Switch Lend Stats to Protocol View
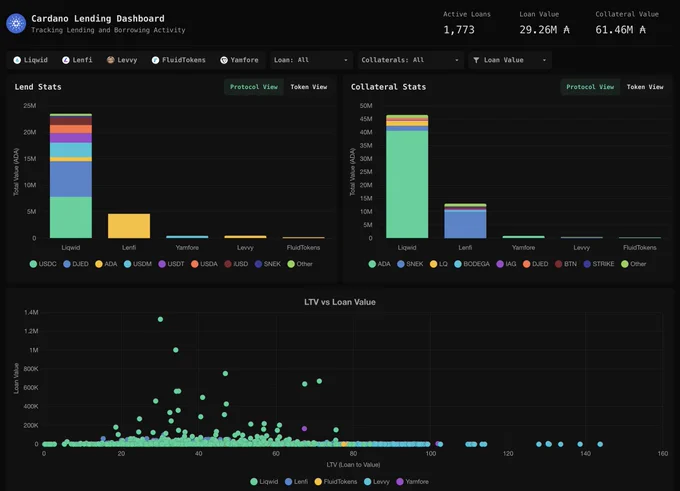680x491 pixels. tap(254, 87)
